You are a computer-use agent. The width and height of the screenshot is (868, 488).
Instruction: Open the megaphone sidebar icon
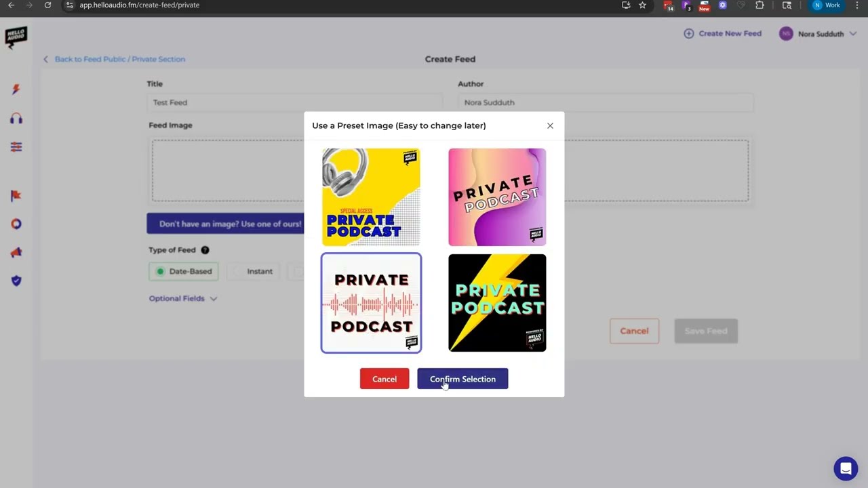16,252
